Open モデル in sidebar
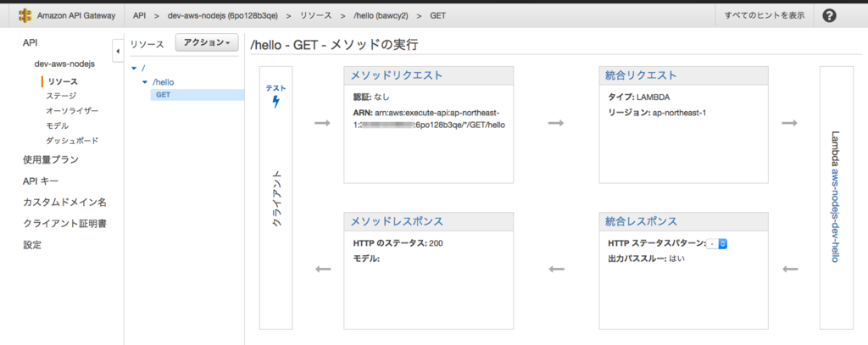Viewport: 868px width, 345px height. (x=58, y=125)
